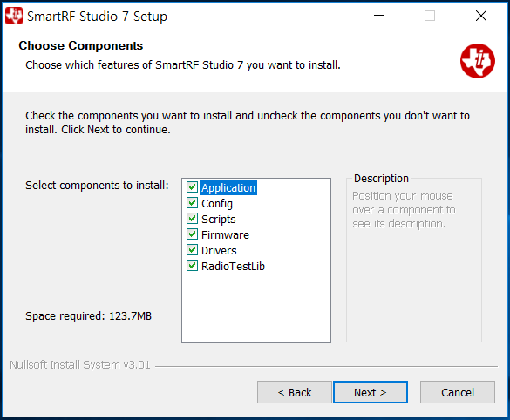The width and height of the screenshot is (510, 420).
Task: Select the Application item label
Action: tap(228, 187)
